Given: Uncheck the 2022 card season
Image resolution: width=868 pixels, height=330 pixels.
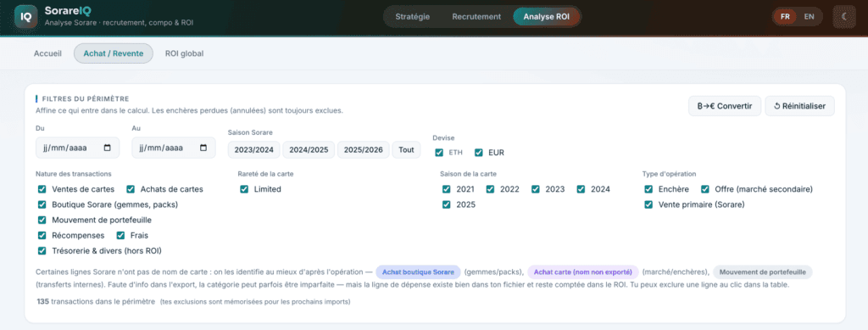Looking at the screenshot, I should (x=491, y=189).
